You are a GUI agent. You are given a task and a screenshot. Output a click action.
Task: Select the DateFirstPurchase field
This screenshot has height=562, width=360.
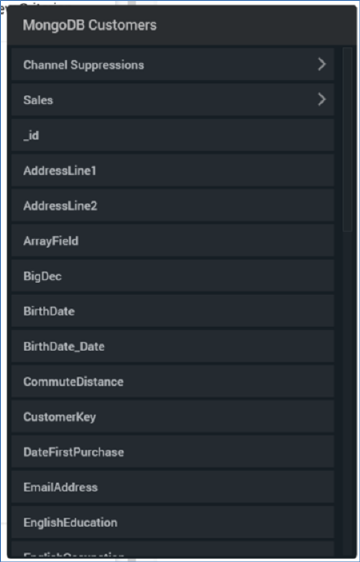point(173,451)
